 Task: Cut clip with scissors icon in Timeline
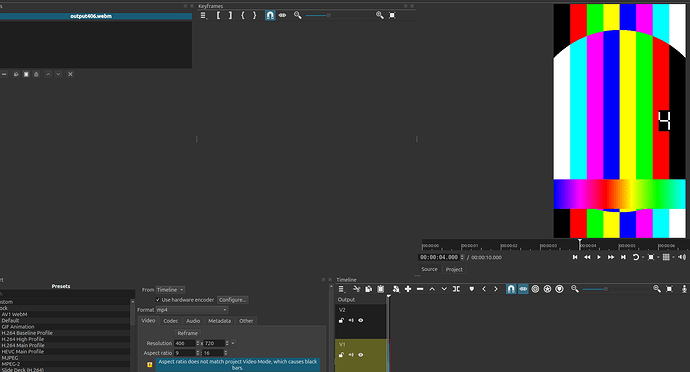coord(356,289)
